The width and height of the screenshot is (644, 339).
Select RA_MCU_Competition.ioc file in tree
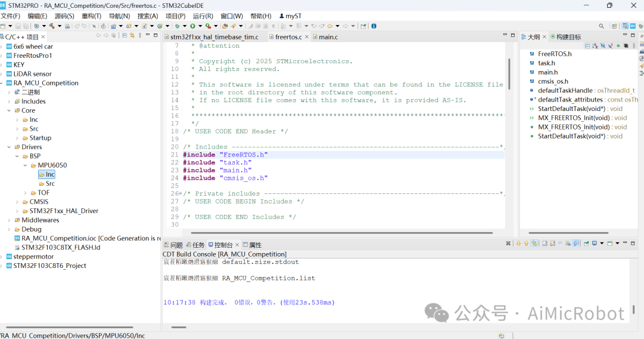tap(87, 238)
